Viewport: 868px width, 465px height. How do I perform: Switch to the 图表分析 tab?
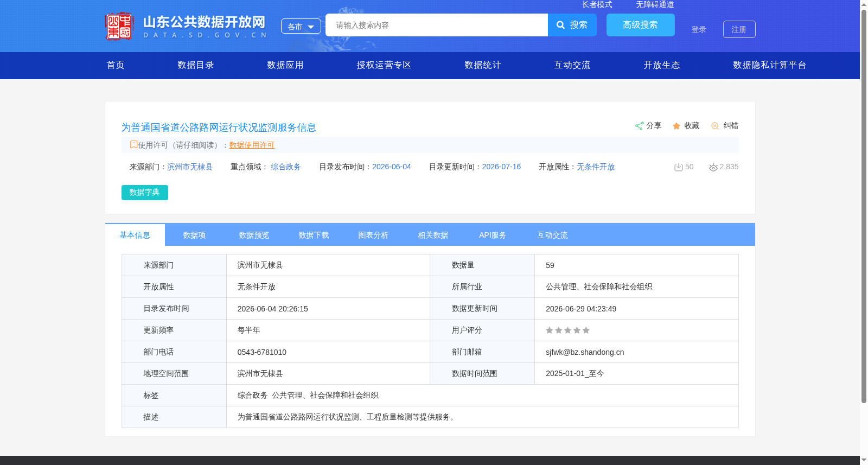click(374, 235)
